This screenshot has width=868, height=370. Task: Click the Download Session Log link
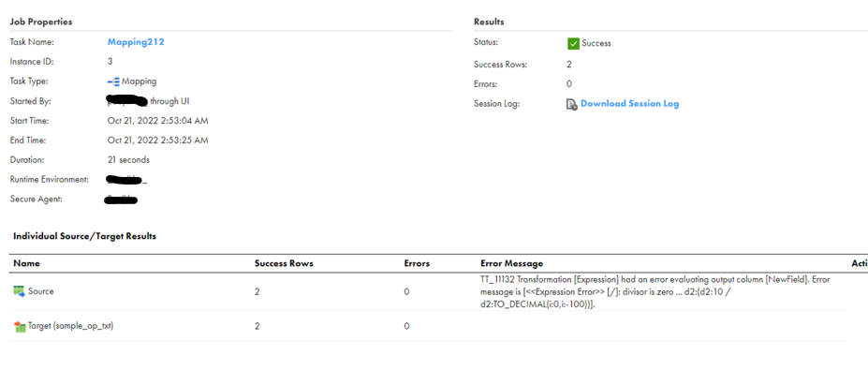click(629, 104)
